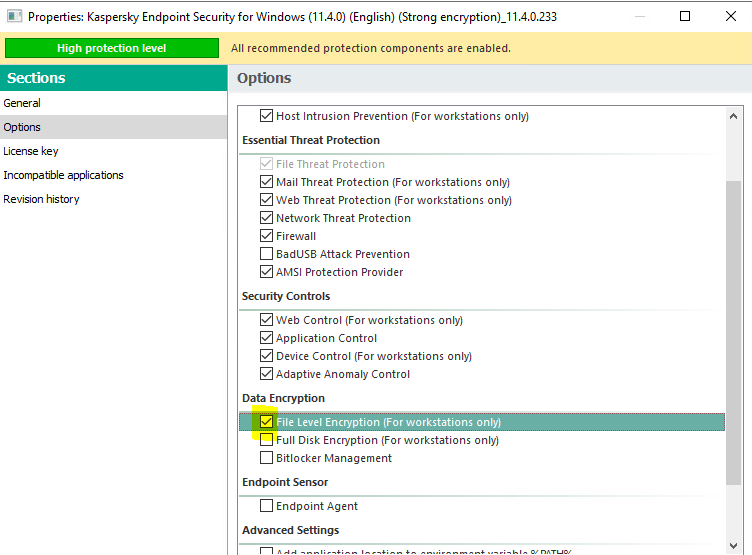Select the 'Advanced Settings' heading
The width and height of the screenshot is (752, 555).
(x=291, y=530)
